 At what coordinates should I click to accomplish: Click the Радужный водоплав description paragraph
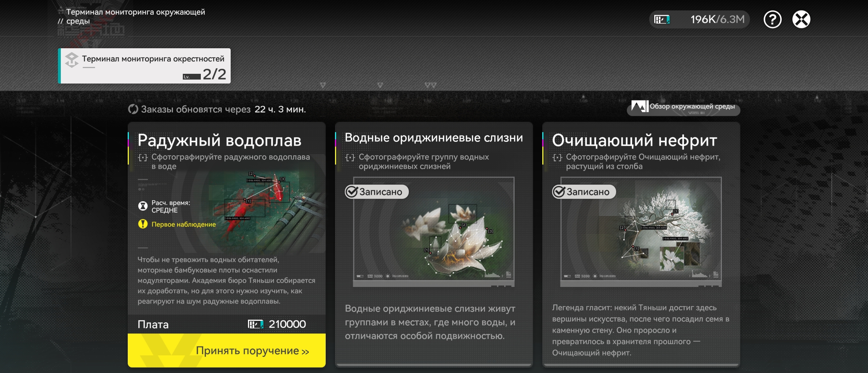point(226,280)
